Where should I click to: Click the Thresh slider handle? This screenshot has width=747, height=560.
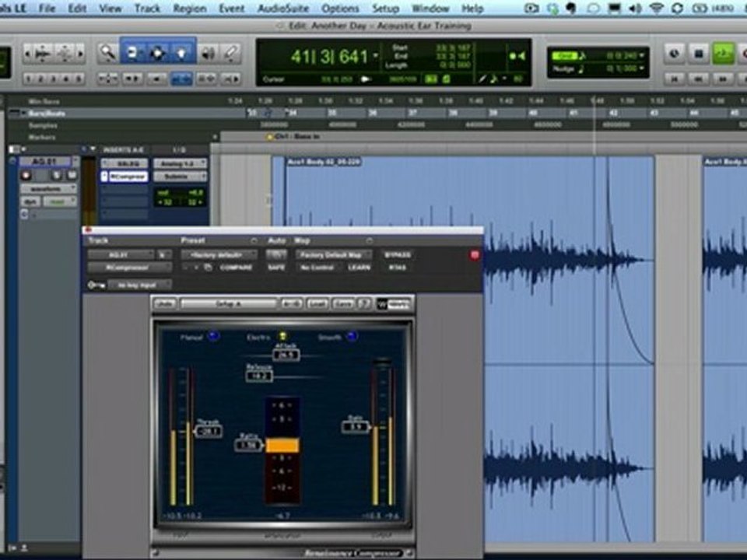click(209, 432)
